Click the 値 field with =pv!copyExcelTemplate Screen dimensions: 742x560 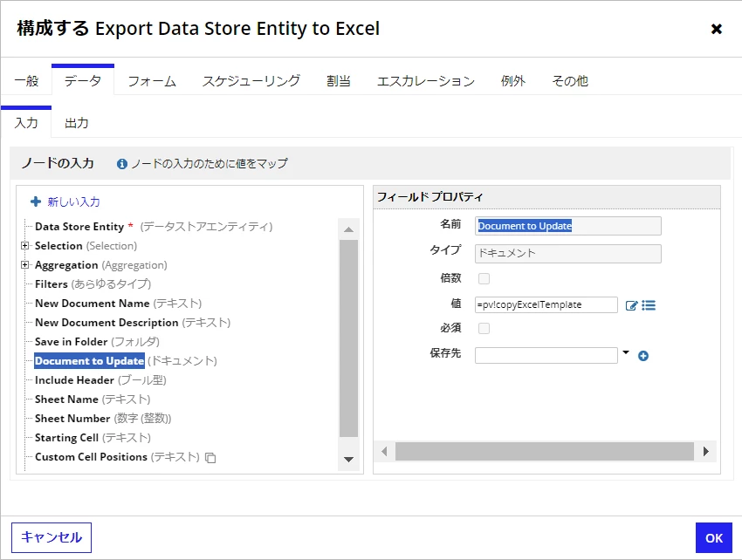[546, 304]
